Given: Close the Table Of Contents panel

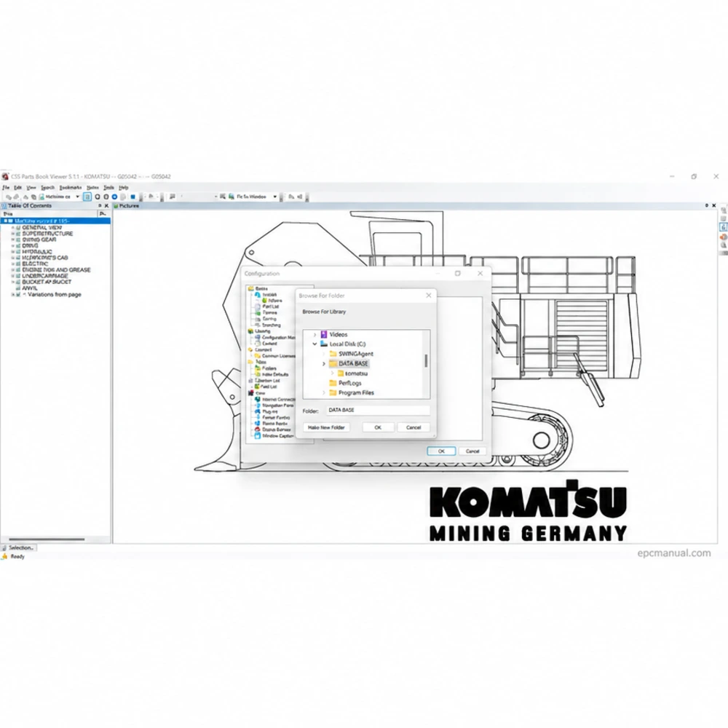Looking at the screenshot, I should (107, 206).
